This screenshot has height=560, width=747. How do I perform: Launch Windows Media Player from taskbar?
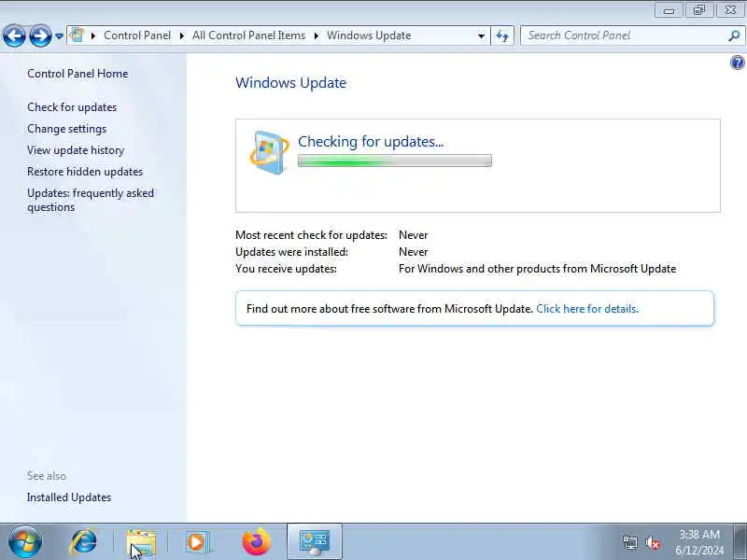(x=196, y=542)
